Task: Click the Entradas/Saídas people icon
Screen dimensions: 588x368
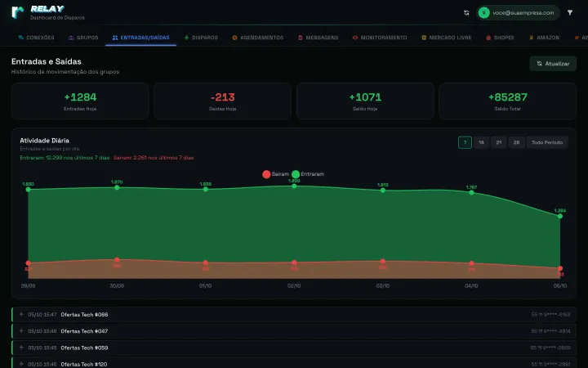Action: pyautogui.click(x=115, y=38)
